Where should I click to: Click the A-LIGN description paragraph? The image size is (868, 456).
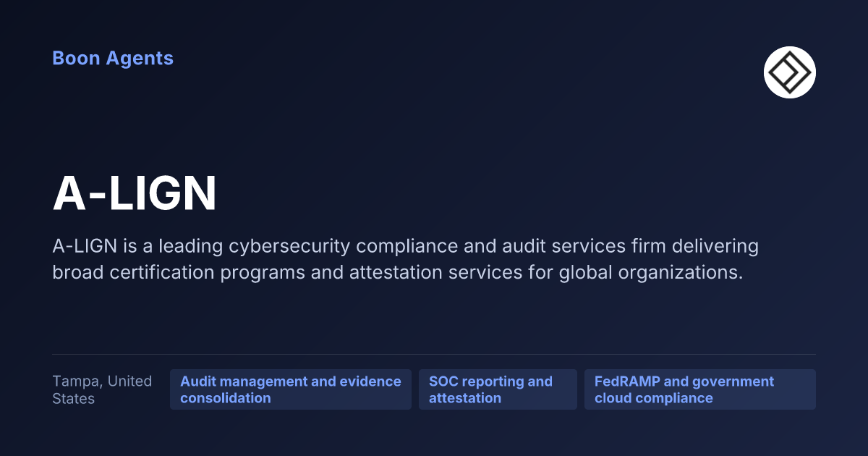(x=406, y=259)
